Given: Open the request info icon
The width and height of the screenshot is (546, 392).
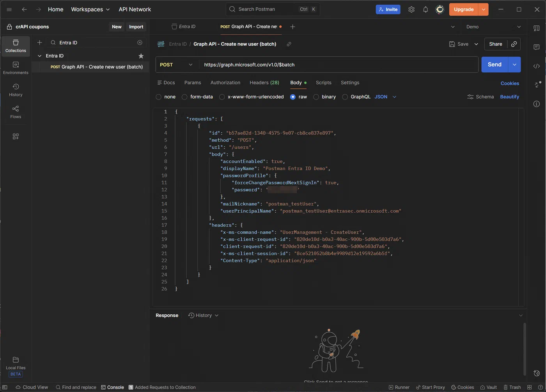Looking at the screenshot, I should (537, 104).
